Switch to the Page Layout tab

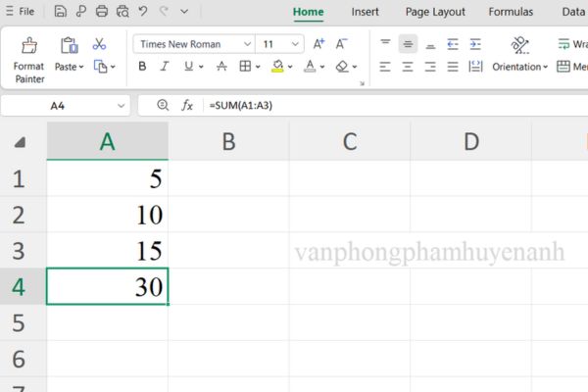(435, 12)
